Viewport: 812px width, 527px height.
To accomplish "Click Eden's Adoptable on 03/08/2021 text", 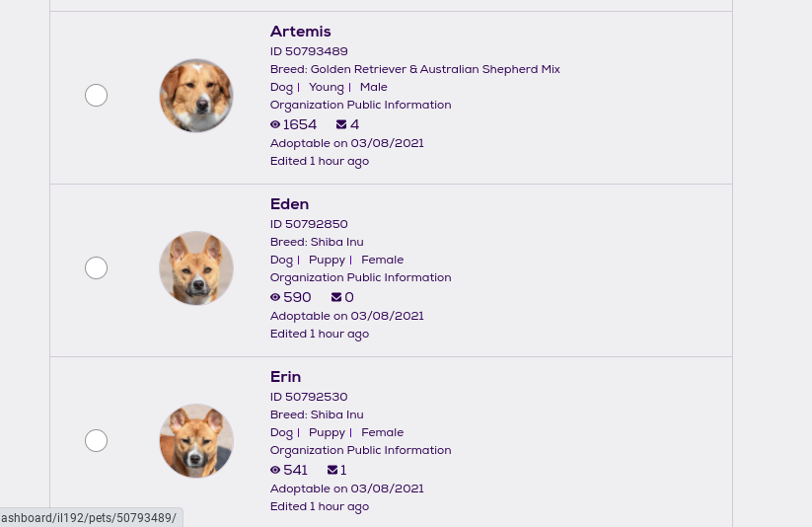I will pos(346,316).
